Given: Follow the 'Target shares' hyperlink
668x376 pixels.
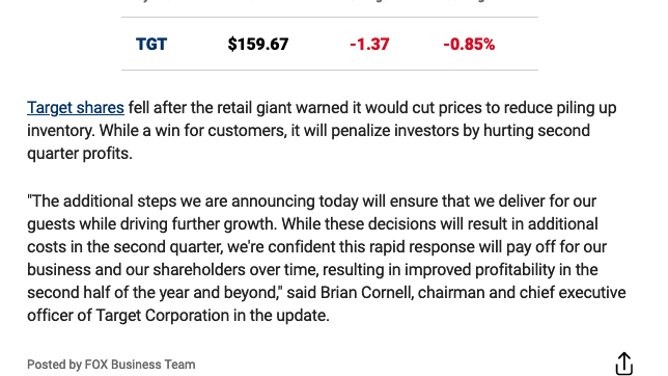Looking at the screenshot, I should coord(75,108).
